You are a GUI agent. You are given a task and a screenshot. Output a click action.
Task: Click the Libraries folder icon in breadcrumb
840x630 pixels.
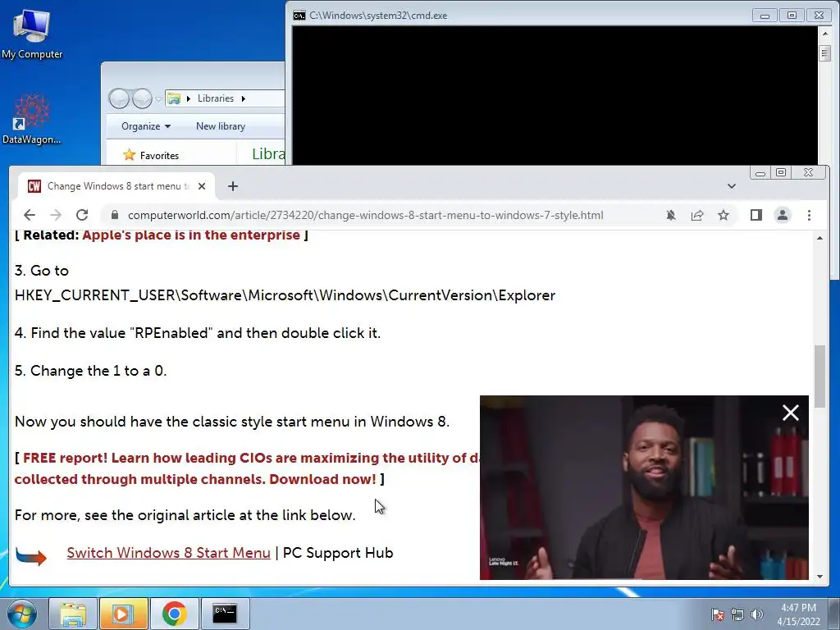tap(174, 98)
